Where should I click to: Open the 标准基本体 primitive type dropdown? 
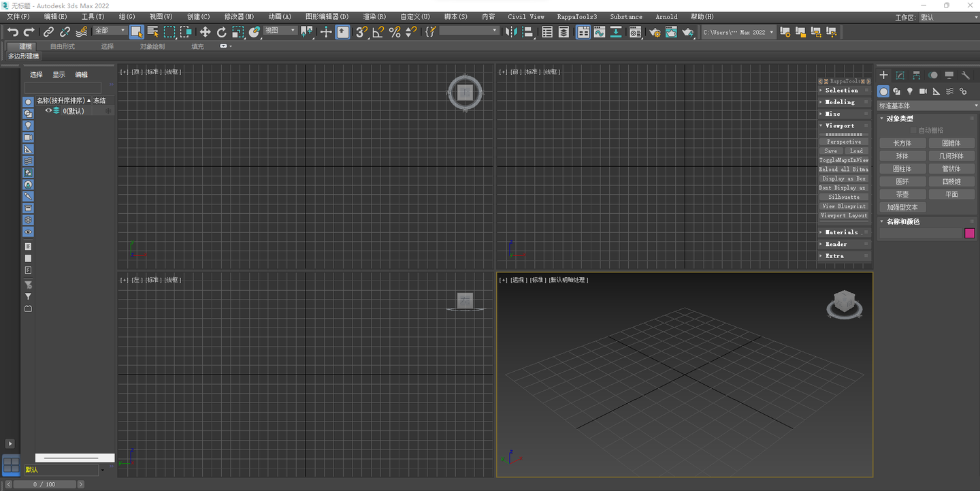(x=928, y=106)
